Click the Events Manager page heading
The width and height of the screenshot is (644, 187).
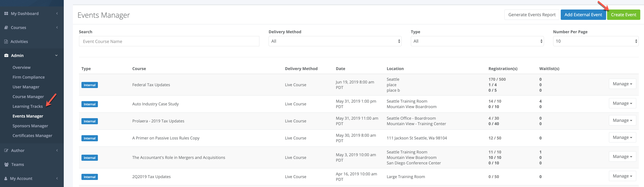[104, 15]
